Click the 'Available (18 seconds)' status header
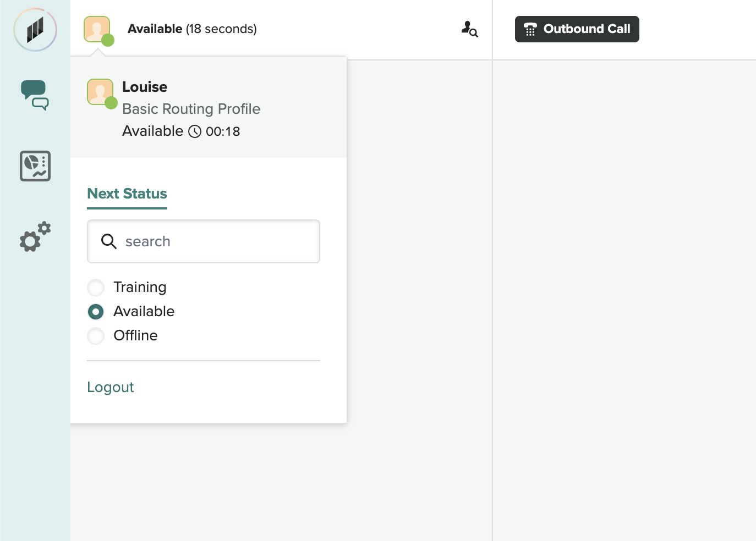 click(x=192, y=29)
